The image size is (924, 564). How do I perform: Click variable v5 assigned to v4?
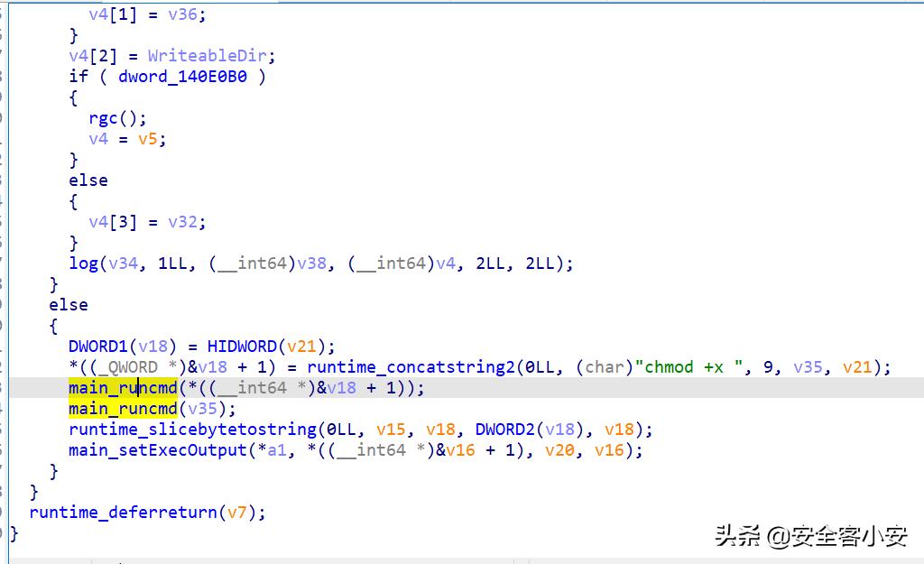(148, 139)
